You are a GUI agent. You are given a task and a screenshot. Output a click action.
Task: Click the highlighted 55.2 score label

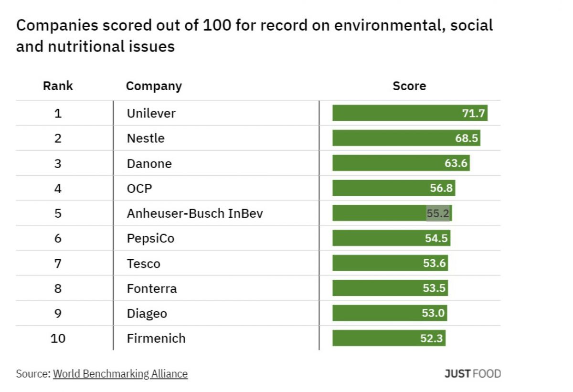coord(438,213)
